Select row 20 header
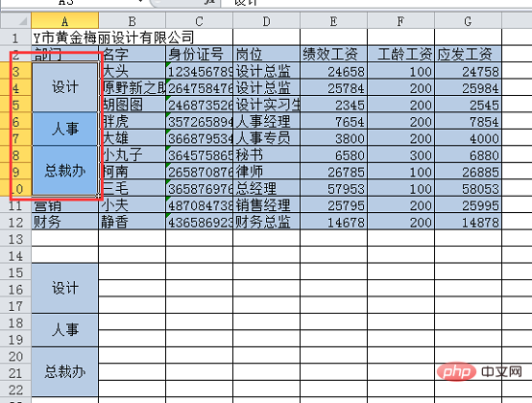Viewport: 532px width, 403px height. [15, 356]
